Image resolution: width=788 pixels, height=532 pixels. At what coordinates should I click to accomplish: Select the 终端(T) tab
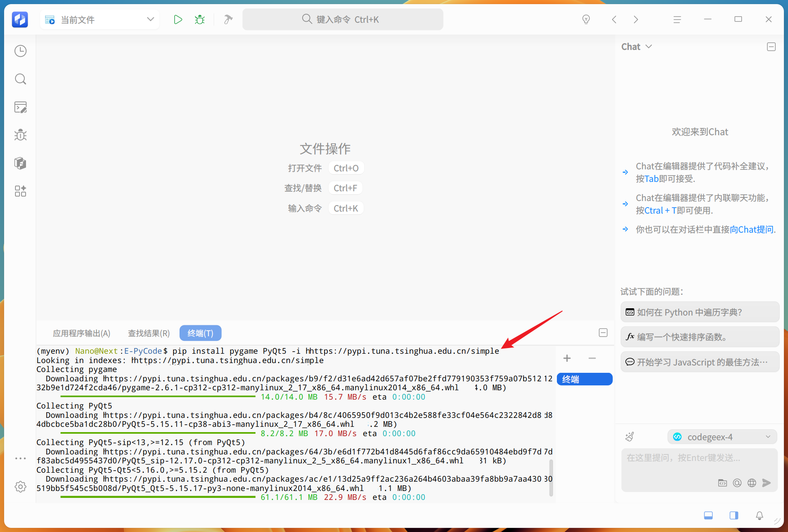[200, 333]
